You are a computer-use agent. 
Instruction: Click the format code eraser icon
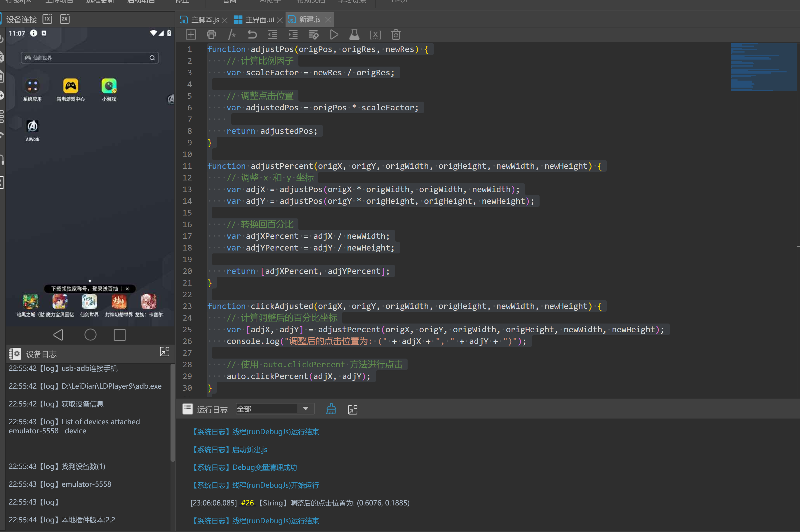[x=314, y=35]
